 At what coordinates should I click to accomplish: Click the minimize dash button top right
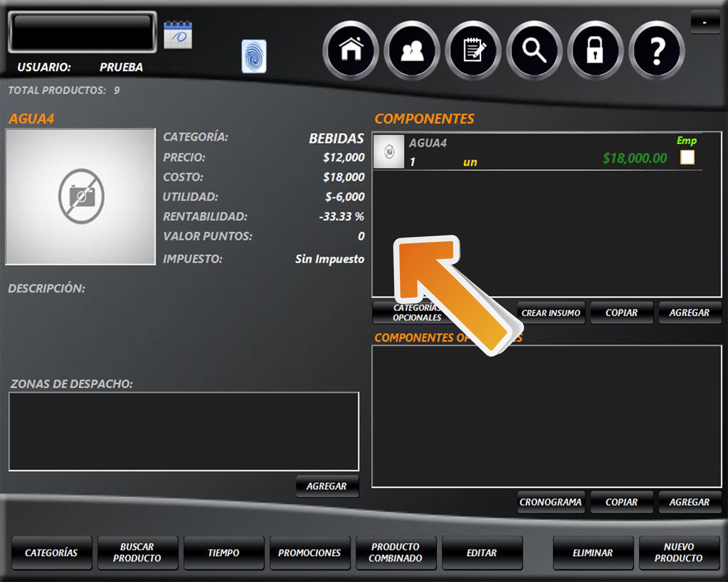click(x=704, y=22)
